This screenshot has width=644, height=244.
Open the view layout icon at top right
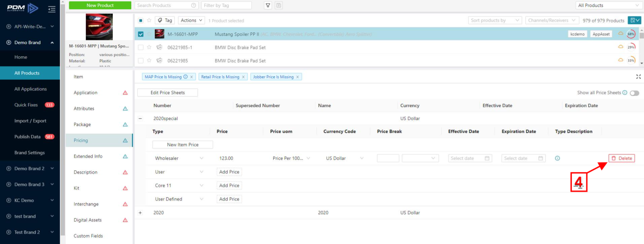[635, 20]
